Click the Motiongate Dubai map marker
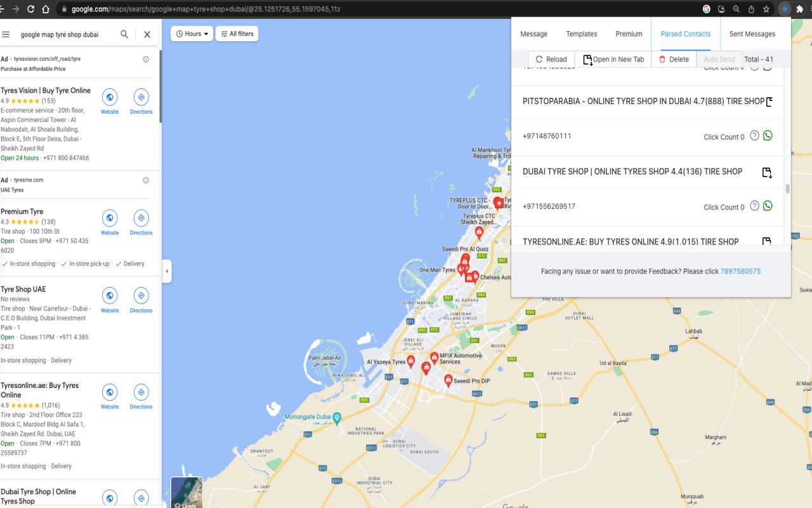The height and width of the screenshot is (508, 812). click(337, 417)
